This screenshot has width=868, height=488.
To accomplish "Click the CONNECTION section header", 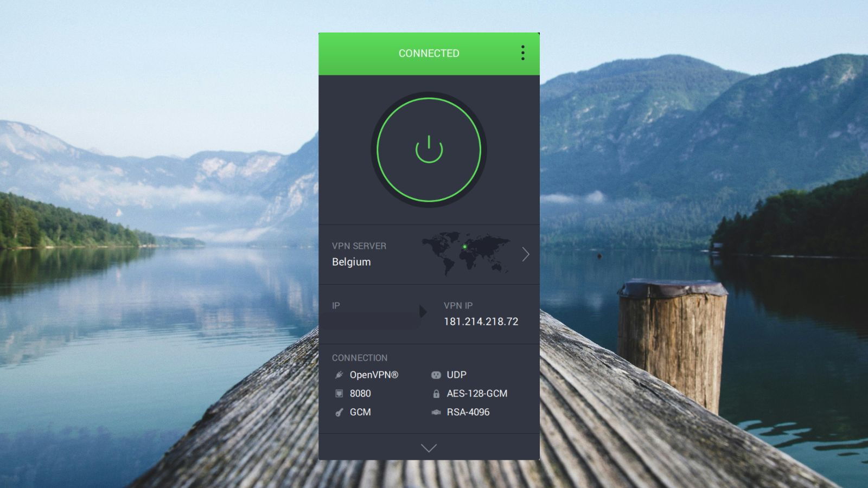I will coord(360,357).
